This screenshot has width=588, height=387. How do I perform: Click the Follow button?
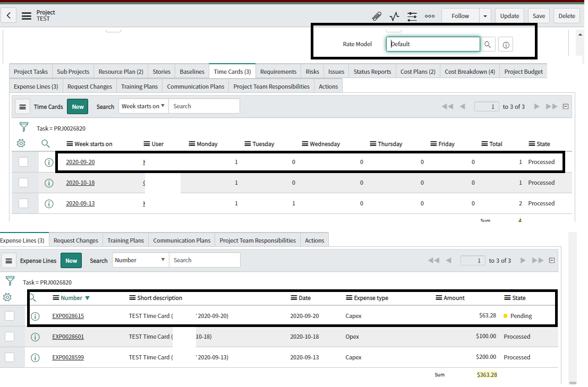coord(460,16)
